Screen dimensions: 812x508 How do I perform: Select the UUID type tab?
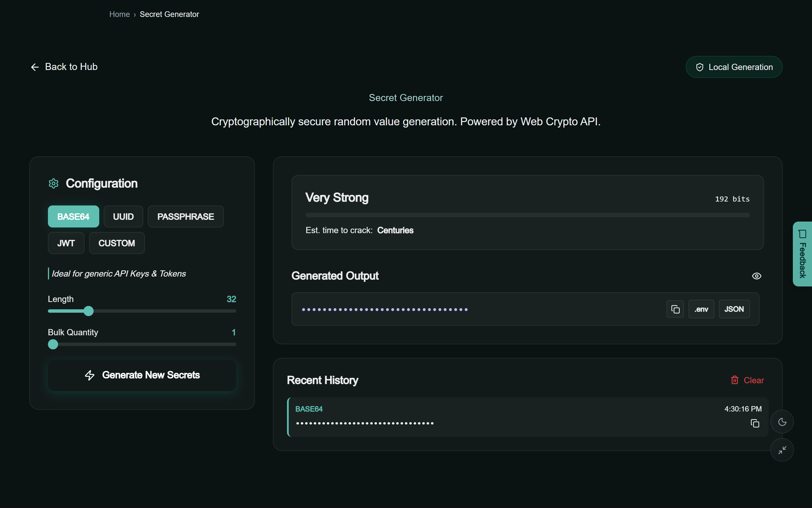[123, 216]
